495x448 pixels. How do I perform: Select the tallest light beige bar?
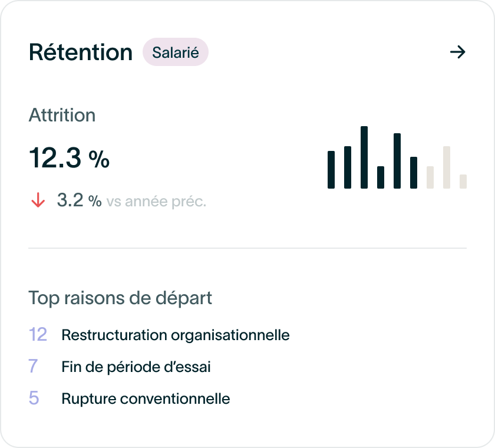(x=447, y=167)
